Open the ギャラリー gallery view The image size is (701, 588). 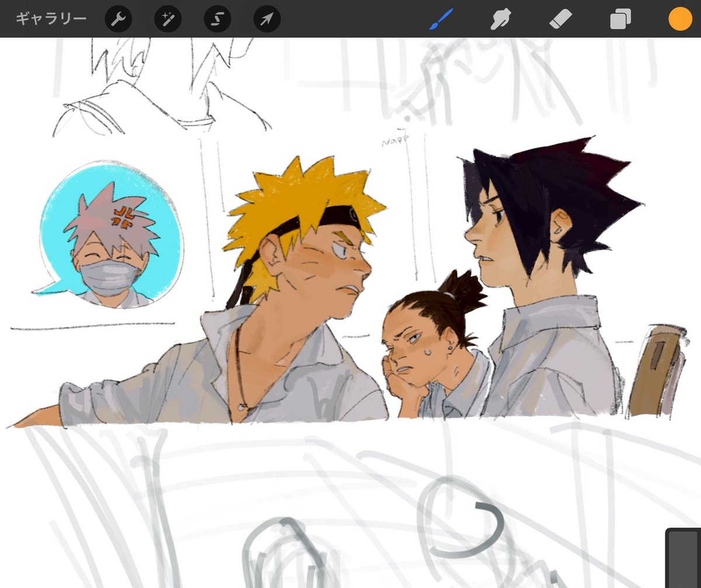click(x=51, y=19)
